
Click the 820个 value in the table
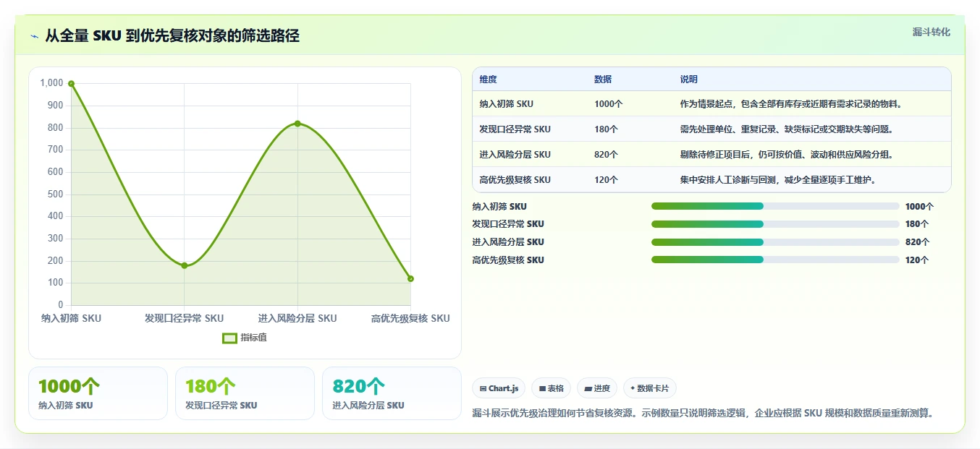607,155
